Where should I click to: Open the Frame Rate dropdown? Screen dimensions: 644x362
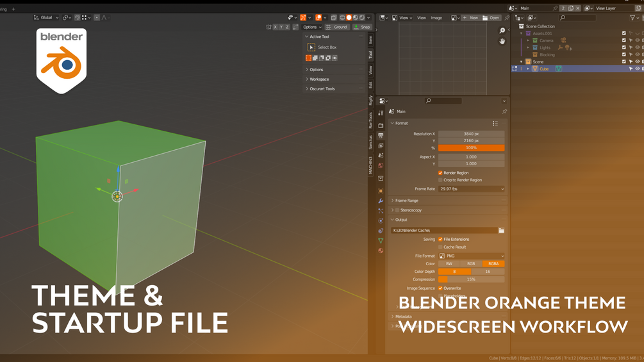click(472, 189)
